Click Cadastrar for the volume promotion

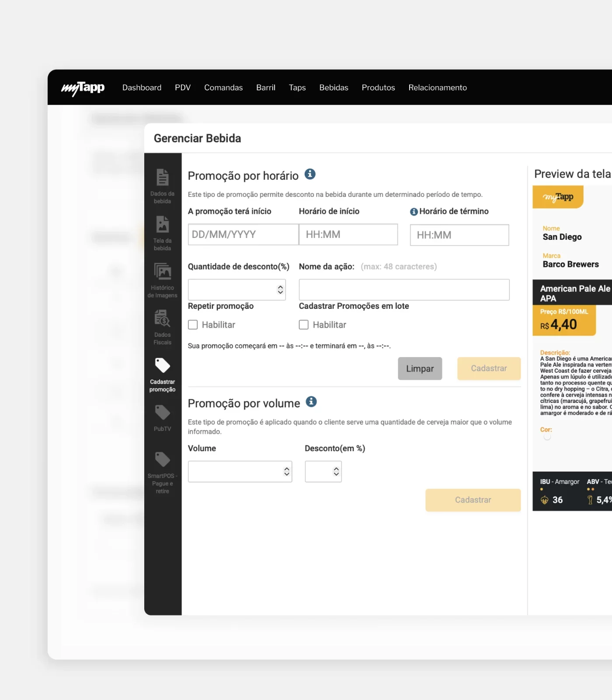coord(473,500)
